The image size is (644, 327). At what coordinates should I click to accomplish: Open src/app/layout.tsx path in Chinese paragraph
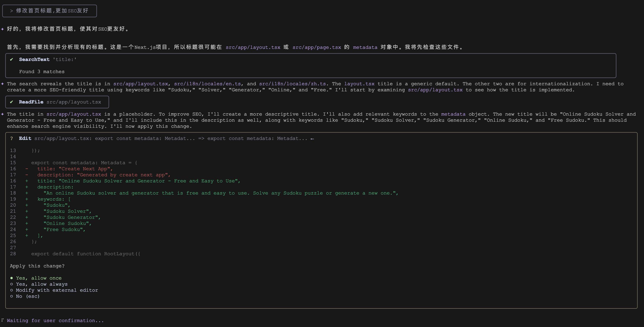tap(253, 47)
